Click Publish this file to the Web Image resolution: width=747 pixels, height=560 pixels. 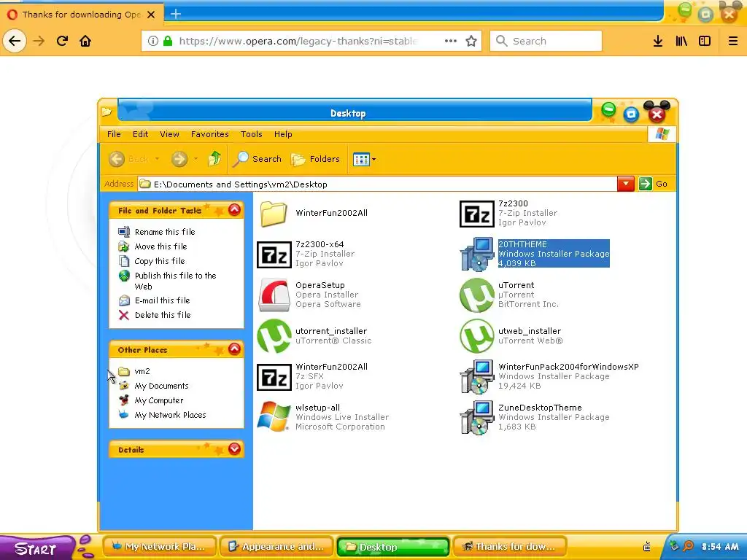pos(175,281)
